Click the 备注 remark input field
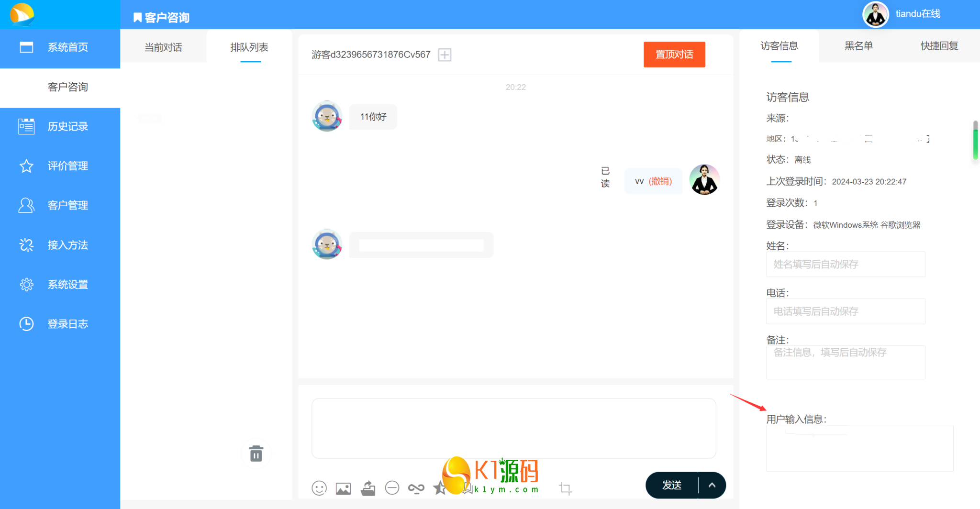The width and height of the screenshot is (980, 509). [845, 362]
